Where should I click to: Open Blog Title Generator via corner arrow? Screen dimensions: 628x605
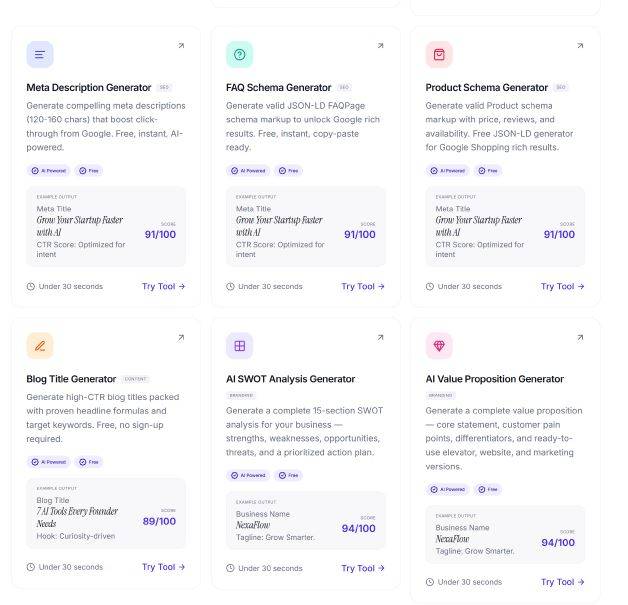pyautogui.click(x=181, y=338)
